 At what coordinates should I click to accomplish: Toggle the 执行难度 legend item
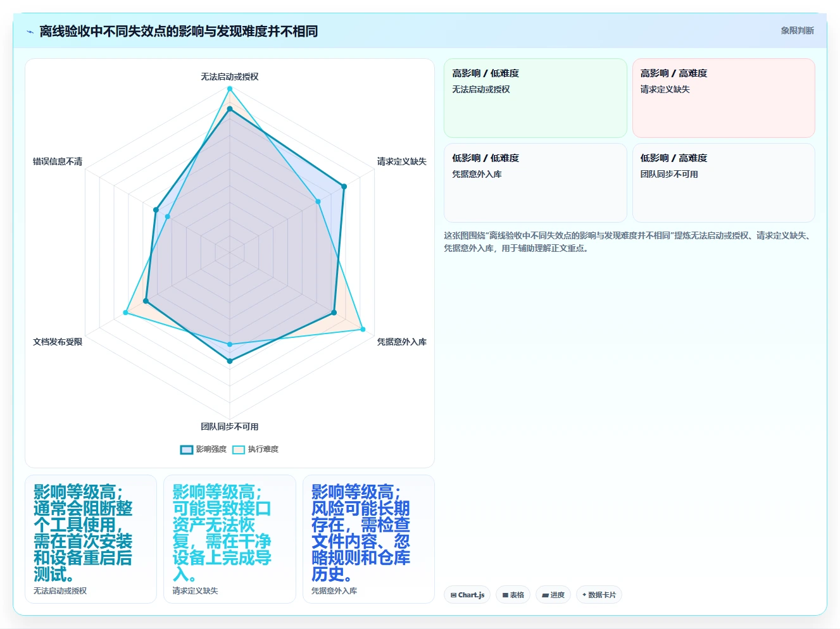point(255,449)
